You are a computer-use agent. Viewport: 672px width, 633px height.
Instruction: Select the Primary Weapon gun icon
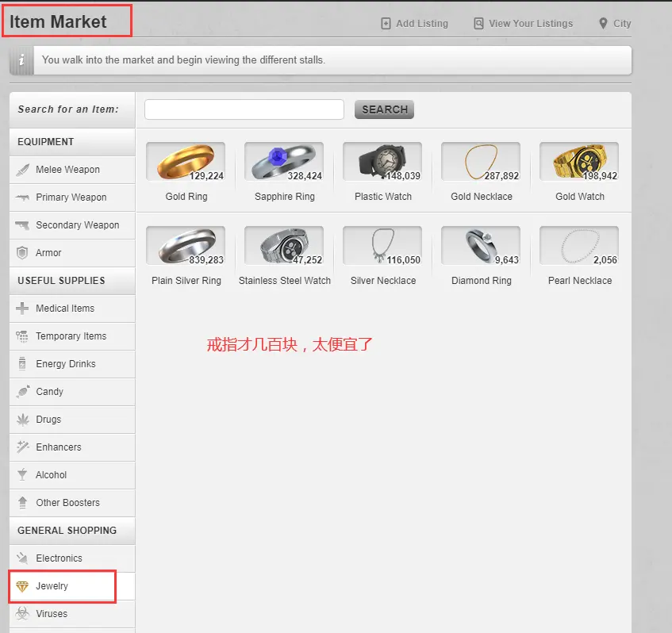(x=22, y=198)
